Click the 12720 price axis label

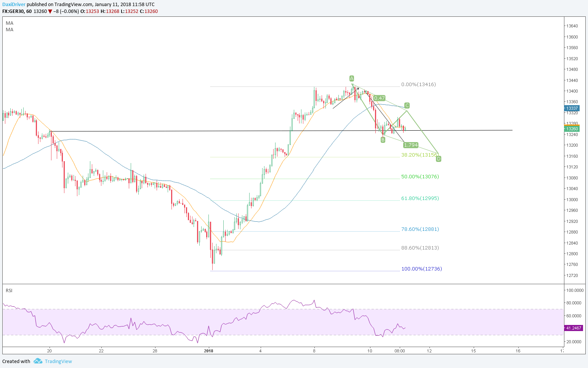click(572, 275)
